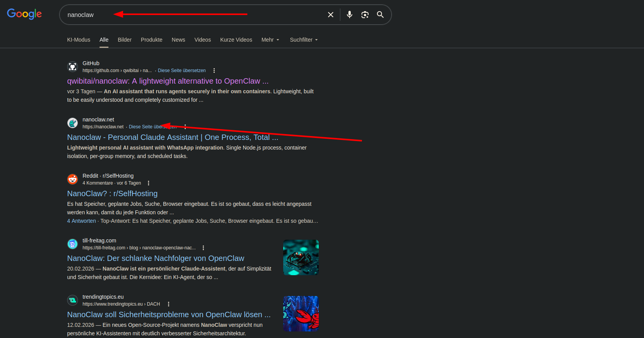Screen dimensions: 644x338
Task: Open three-dot menu for nanoclaw.net result
Action: click(185, 127)
